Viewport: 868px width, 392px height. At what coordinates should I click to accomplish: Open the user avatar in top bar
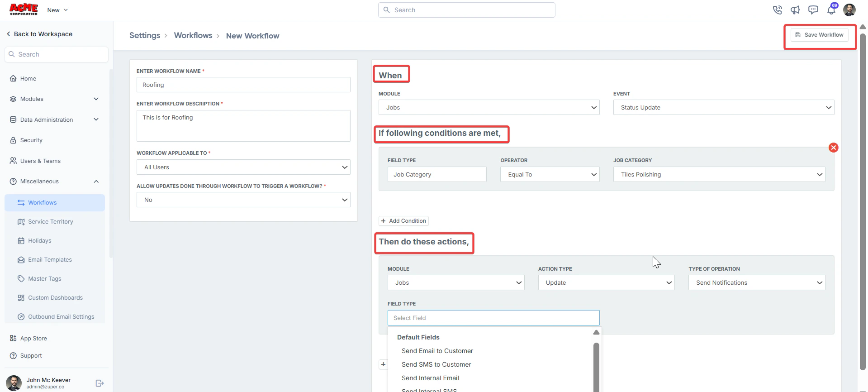tap(849, 10)
